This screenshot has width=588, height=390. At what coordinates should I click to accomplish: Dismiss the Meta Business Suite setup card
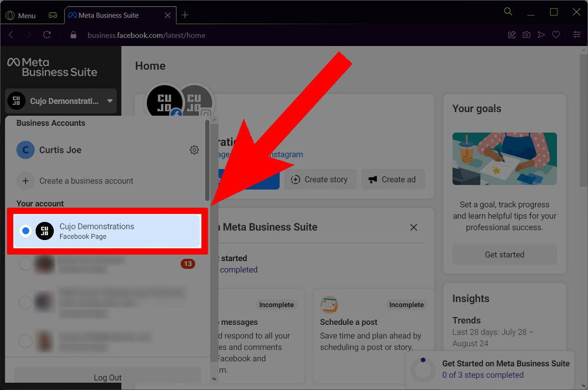pyautogui.click(x=414, y=227)
